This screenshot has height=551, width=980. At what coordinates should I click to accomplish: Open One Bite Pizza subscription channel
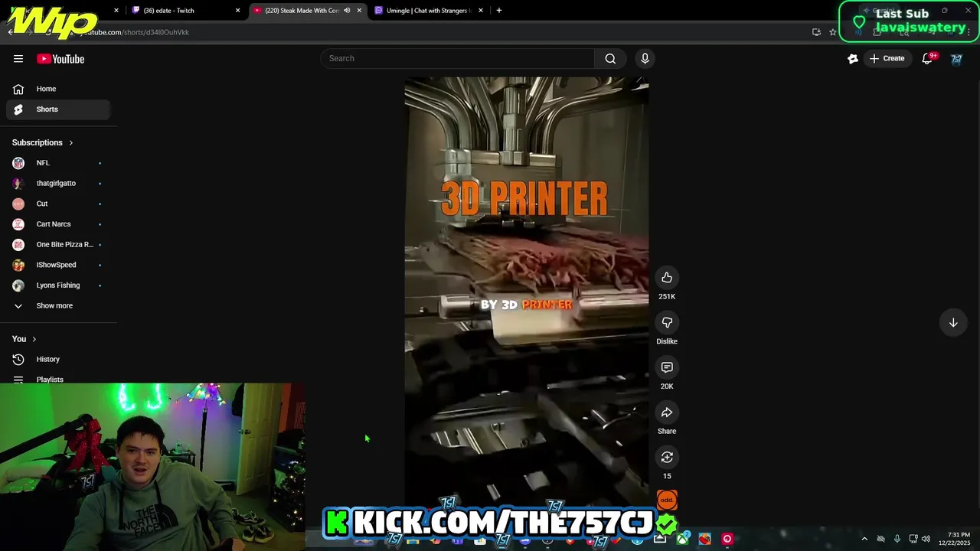tap(58, 244)
